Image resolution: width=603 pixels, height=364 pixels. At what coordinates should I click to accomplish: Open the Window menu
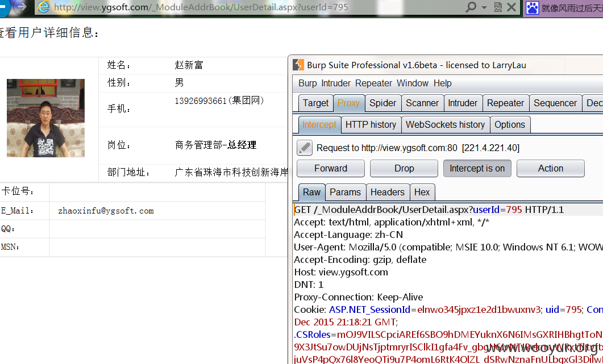pyautogui.click(x=413, y=83)
